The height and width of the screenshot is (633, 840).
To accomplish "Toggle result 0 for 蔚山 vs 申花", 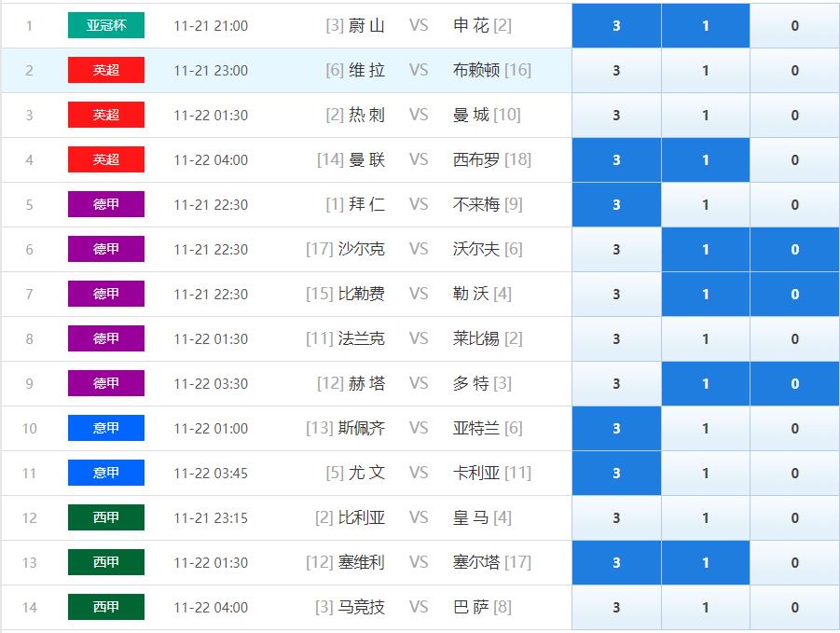I will 794,26.
